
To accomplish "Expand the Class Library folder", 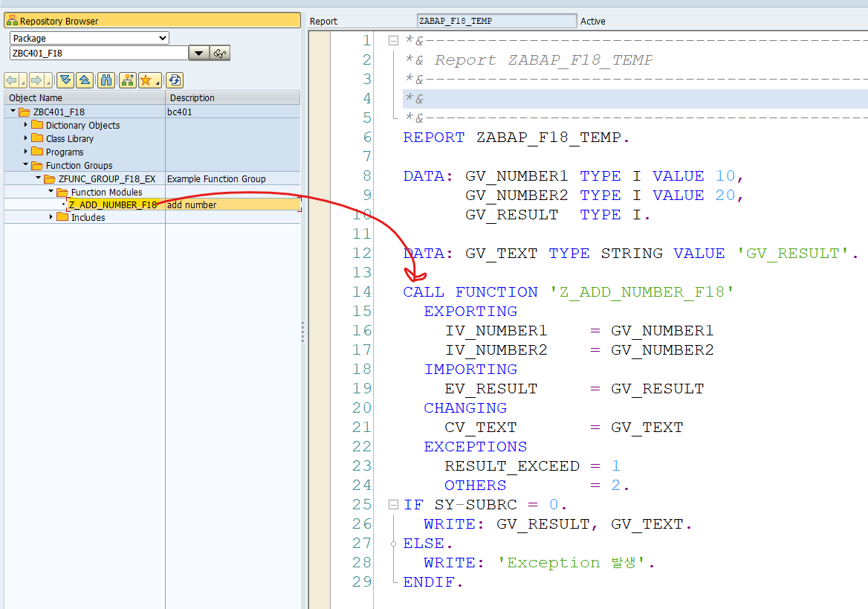I will coord(25,138).
